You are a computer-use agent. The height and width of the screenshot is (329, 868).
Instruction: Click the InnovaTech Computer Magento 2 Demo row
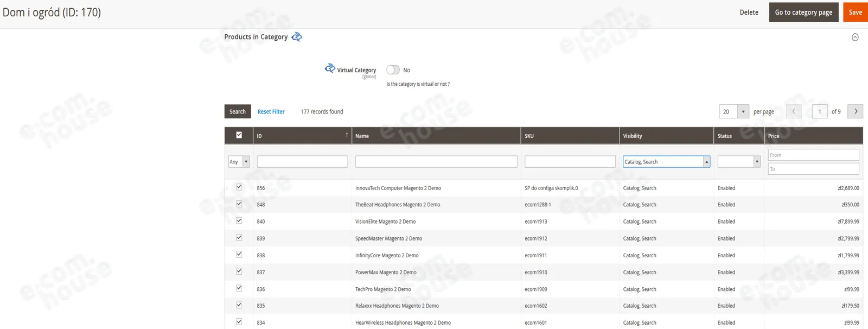pyautogui.click(x=544, y=188)
